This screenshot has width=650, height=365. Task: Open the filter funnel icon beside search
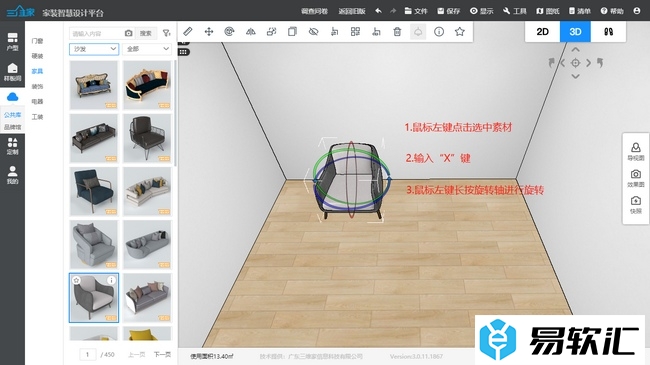[x=167, y=33]
